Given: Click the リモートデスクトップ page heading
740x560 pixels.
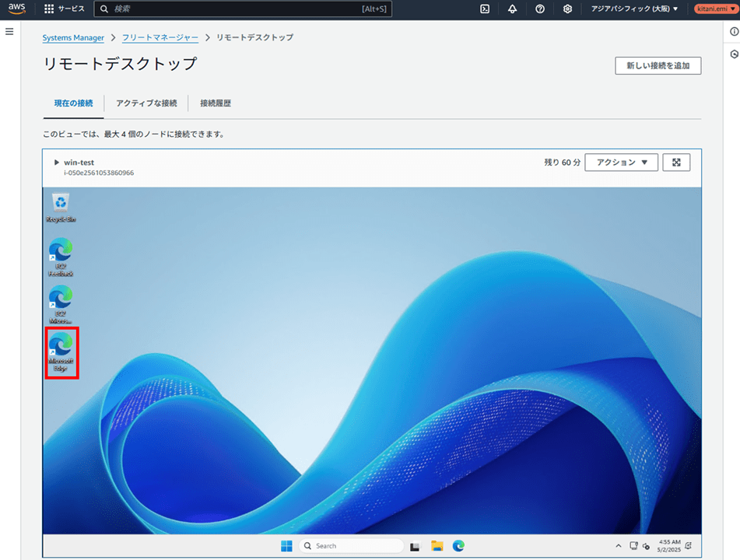Looking at the screenshot, I should tap(120, 64).
